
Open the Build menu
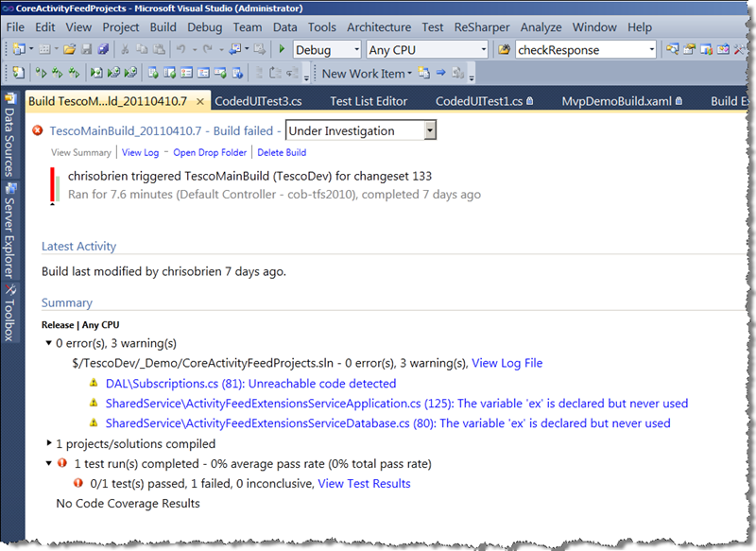[163, 27]
